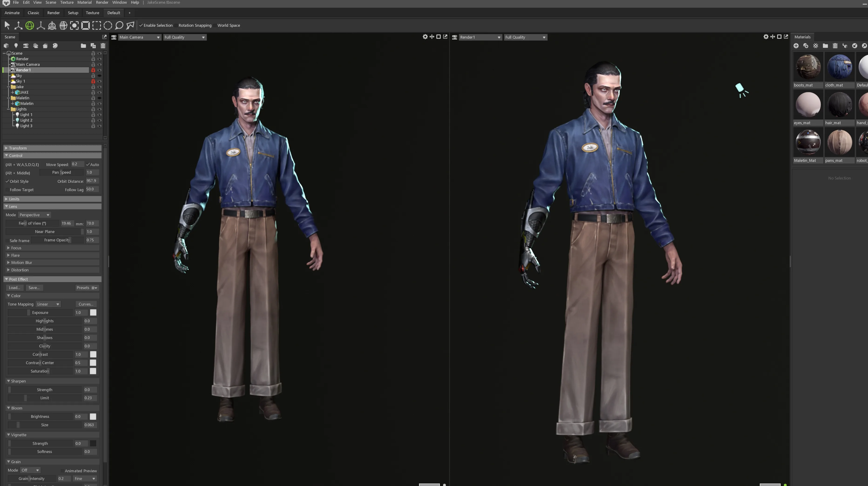Expand the Transform section
868x486 pixels.
tap(53, 148)
